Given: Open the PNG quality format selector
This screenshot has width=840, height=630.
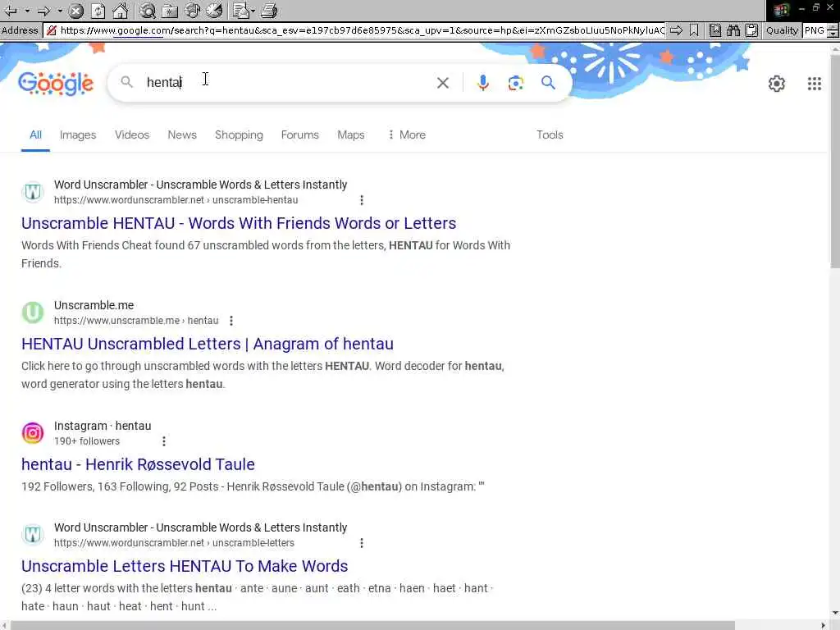Looking at the screenshot, I should pyautogui.click(x=815, y=30).
